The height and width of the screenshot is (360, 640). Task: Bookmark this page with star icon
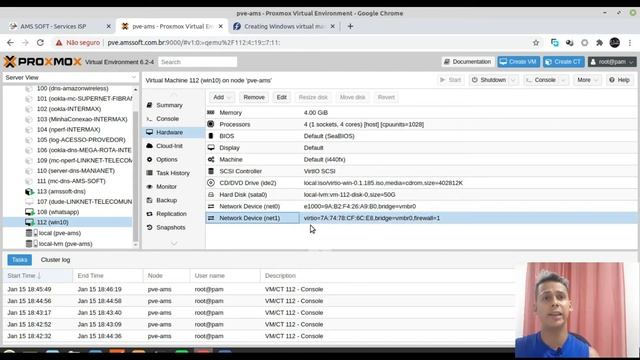pos(536,42)
